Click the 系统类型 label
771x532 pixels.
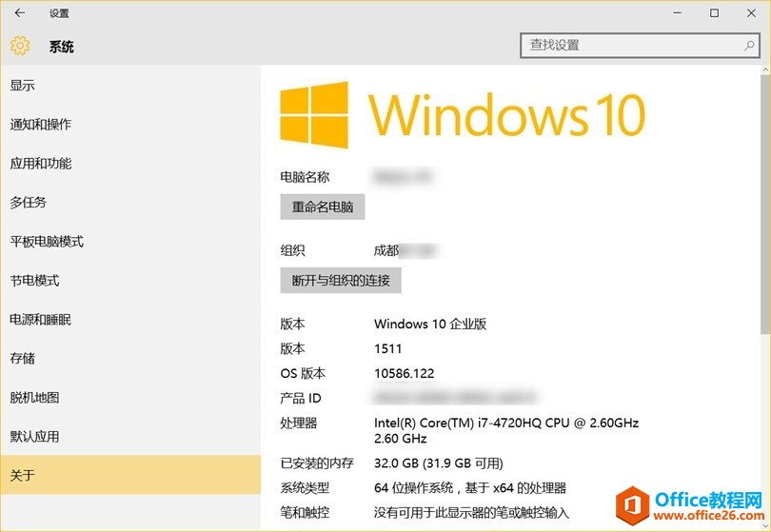click(305, 488)
